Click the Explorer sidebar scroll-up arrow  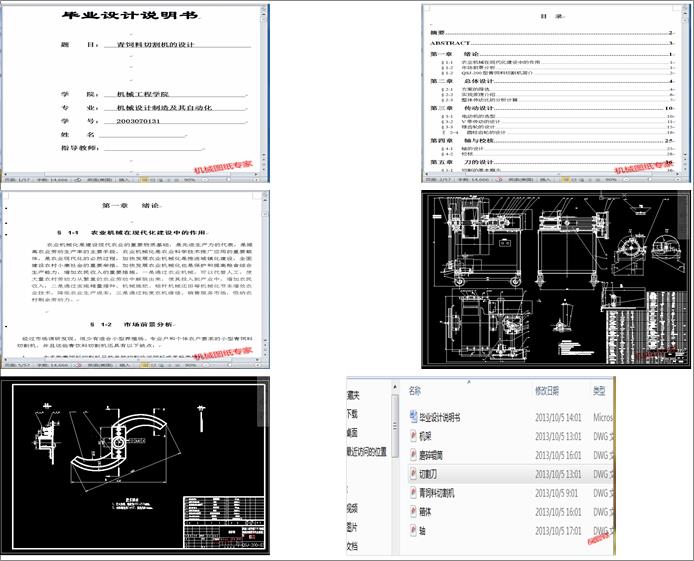click(x=395, y=388)
